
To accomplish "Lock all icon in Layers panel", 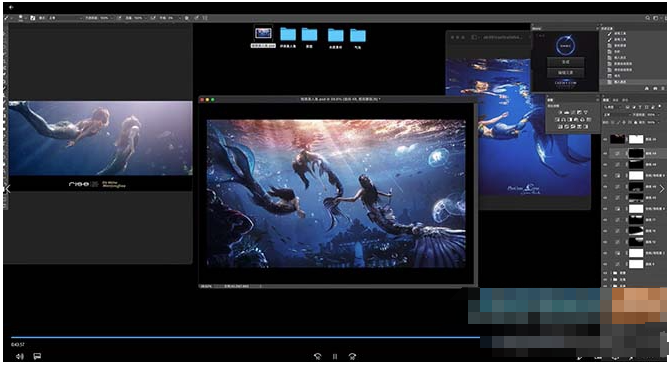I will pyautogui.click(x=635, y=122).
